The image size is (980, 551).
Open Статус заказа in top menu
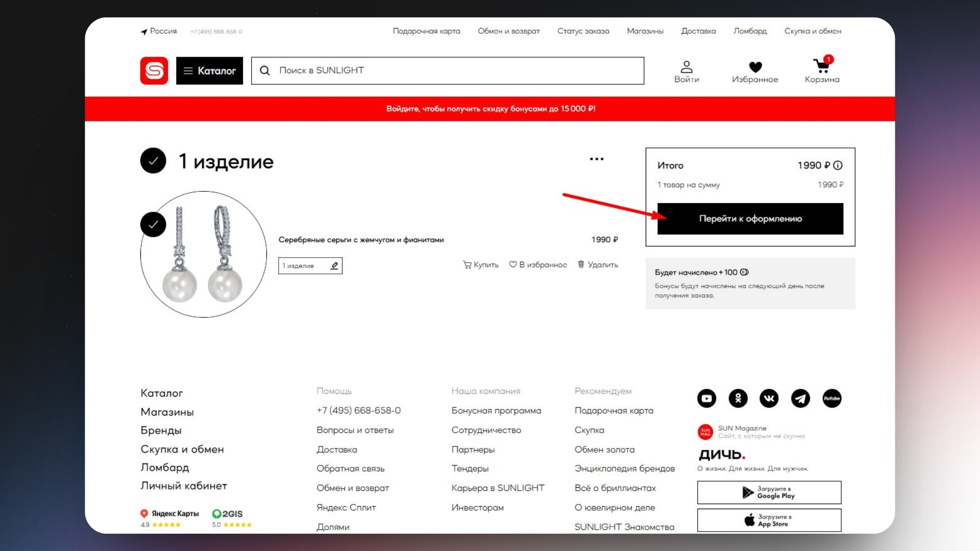pos(583,31)
